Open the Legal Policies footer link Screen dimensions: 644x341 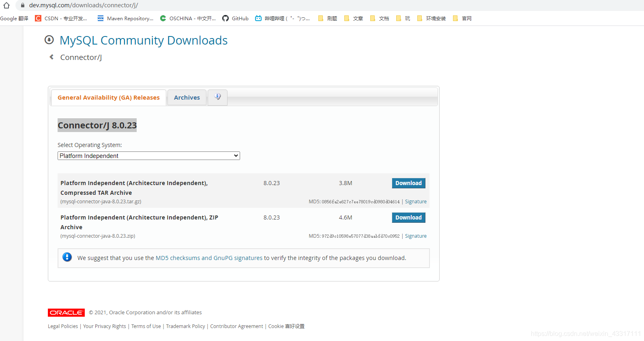click(x=63, y=326)
